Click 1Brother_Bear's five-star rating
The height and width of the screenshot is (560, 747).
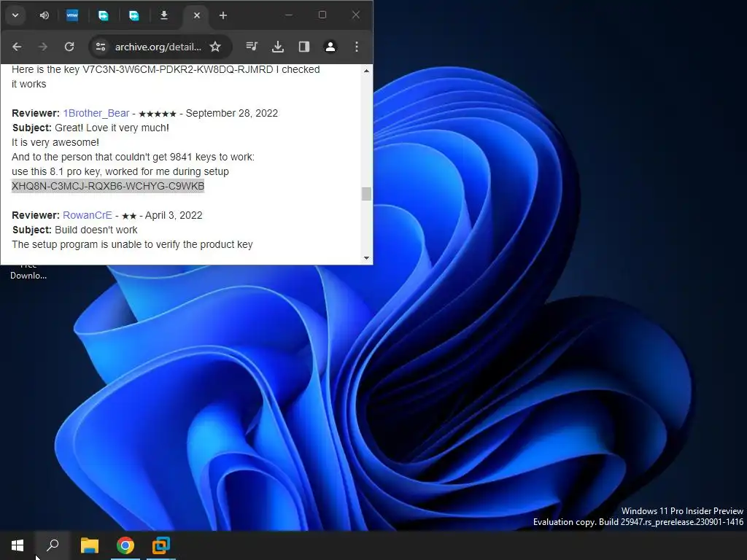[x=158, y=114]
